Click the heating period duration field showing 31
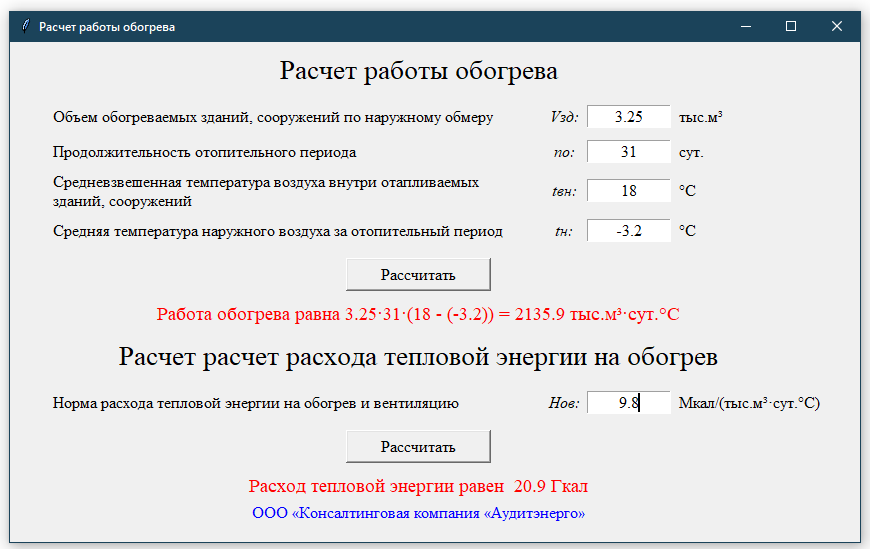The width and height of the screenshot is (870, 549). pos(628,153)
